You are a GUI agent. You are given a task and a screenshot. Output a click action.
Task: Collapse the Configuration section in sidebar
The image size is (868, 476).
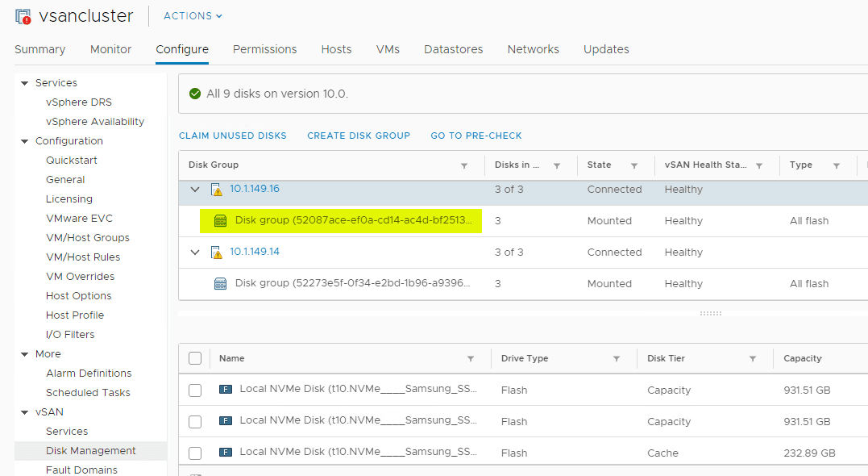pyautogui.click(x=24, y=141)
